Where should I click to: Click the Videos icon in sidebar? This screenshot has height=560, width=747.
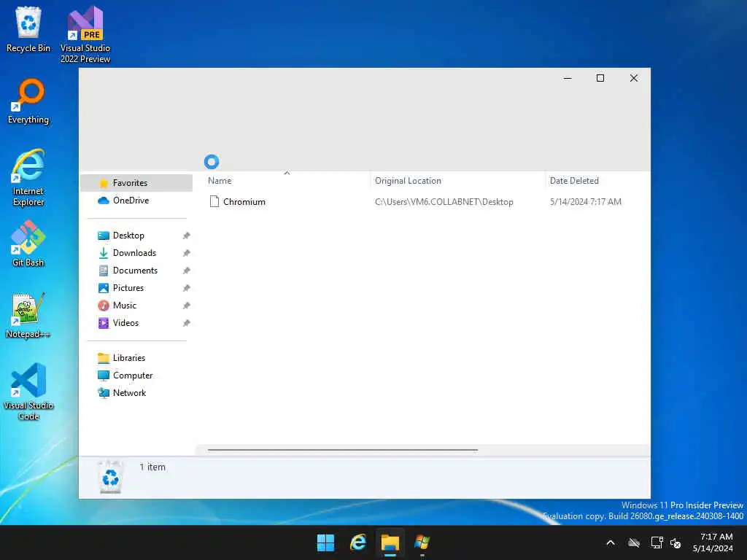coord(104,323)
